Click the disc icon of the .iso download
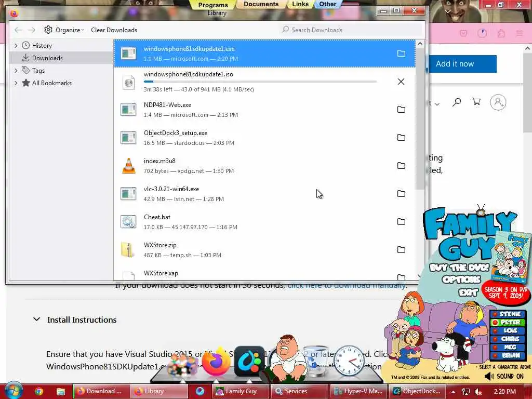 point(129,82)
